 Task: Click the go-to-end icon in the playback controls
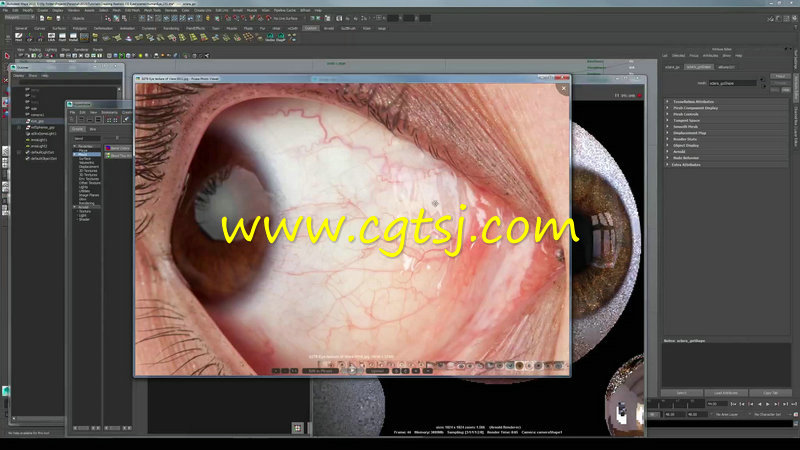pos(793,404)
